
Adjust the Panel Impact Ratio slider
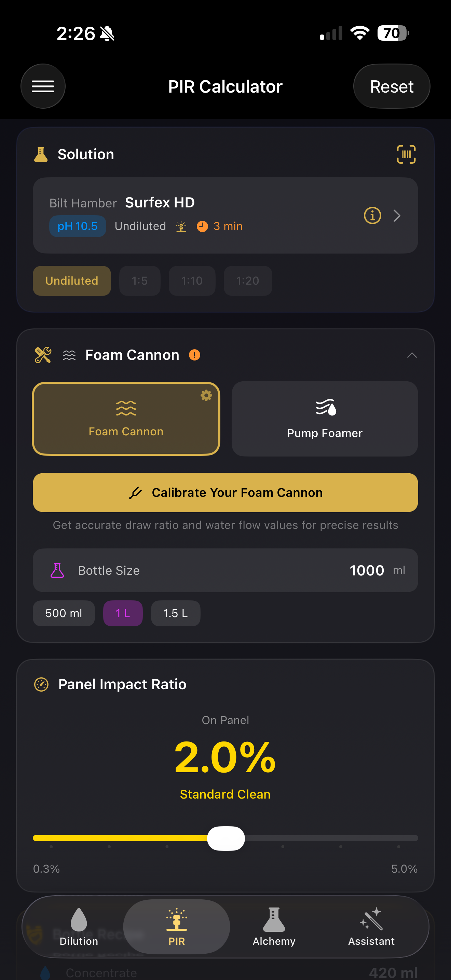225,837
